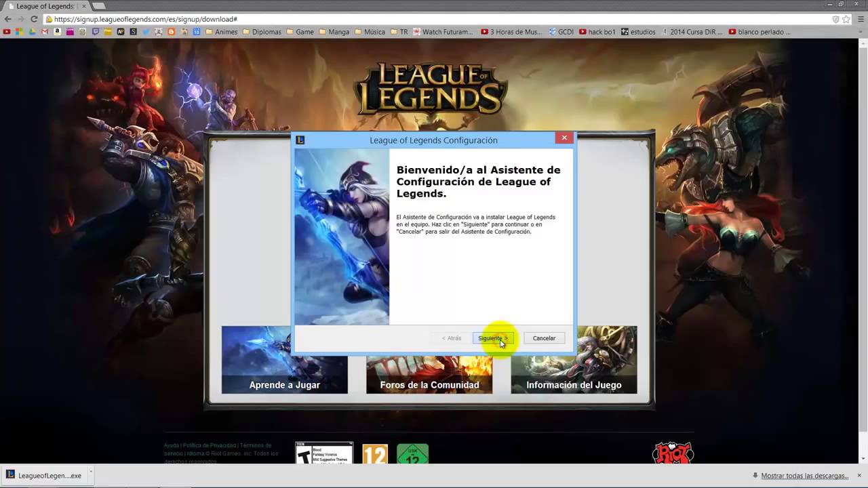
Task: Open the blanco perlado bookmark
Action: click(x=759, y=32)
